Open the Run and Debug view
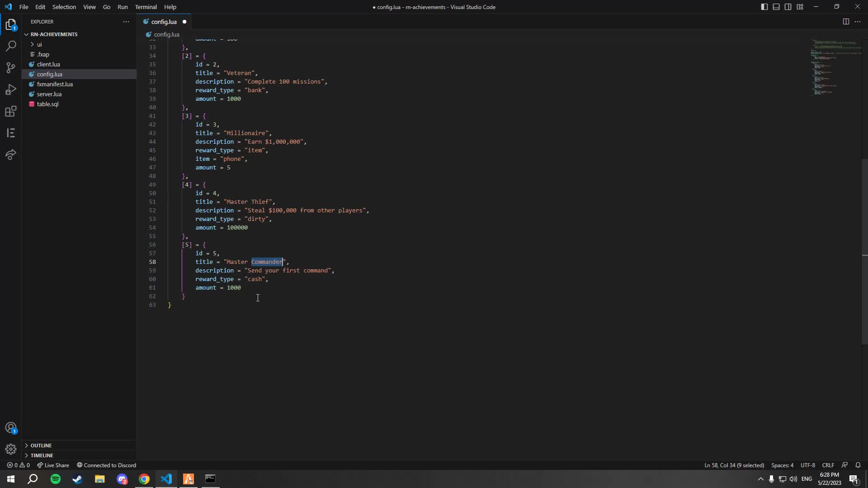868x488 pixels. point(11,89)
